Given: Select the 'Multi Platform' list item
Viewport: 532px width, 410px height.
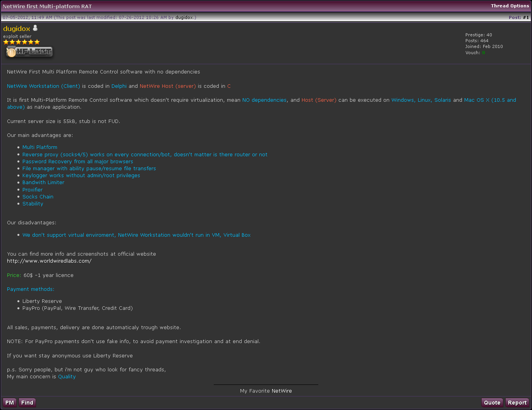Looking at the screenshot, I should (x=40, y=147).
